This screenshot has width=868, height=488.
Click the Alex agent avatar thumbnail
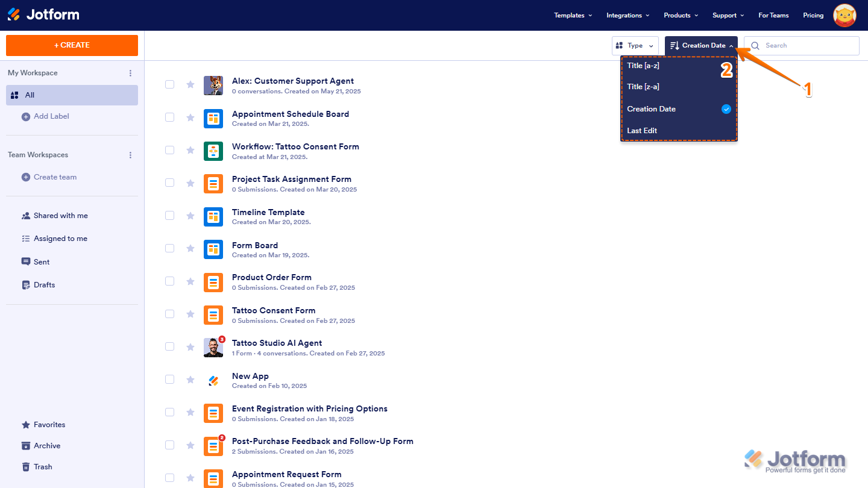click(x=213, y=86)
